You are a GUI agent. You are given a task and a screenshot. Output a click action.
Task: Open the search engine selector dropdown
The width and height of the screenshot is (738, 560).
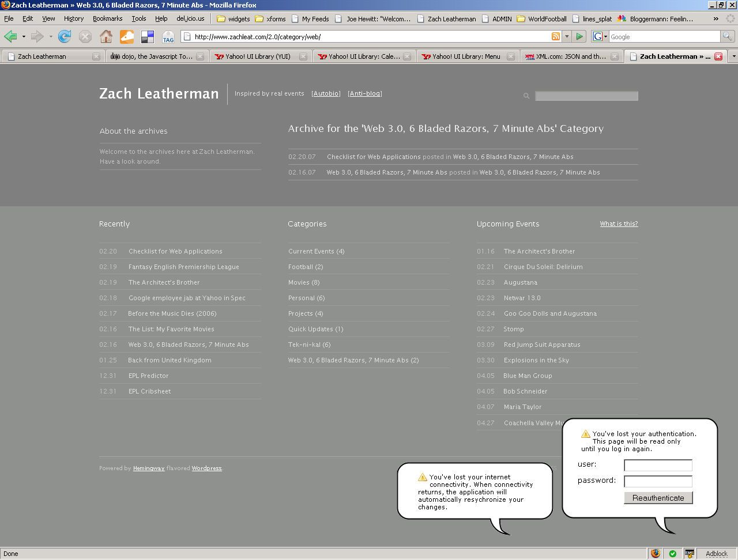click(600, 36)
